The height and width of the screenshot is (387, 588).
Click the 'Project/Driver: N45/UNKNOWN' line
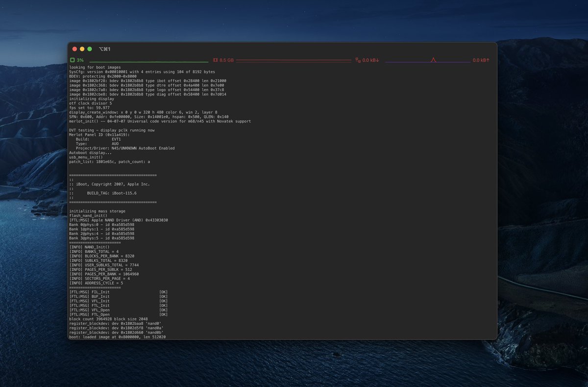coord(125,148)
